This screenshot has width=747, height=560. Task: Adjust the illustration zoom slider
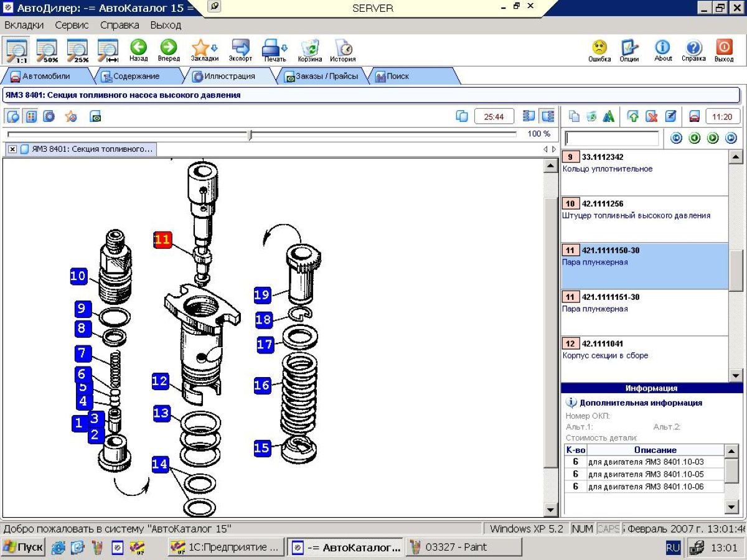pyautogui.click(x=250, y=134)
